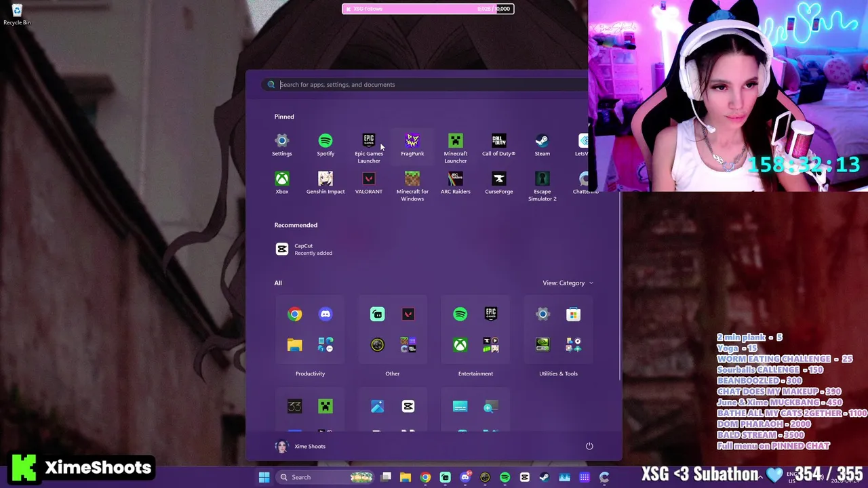Click the taskbar Search box
The width and height of the screenshot is (868, 488).
tap(325, 477)
